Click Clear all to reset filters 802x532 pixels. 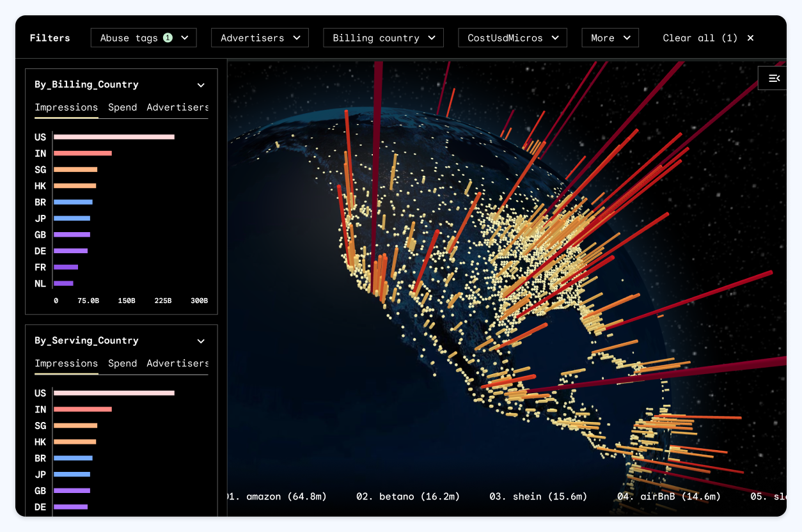tap(699, 38)
